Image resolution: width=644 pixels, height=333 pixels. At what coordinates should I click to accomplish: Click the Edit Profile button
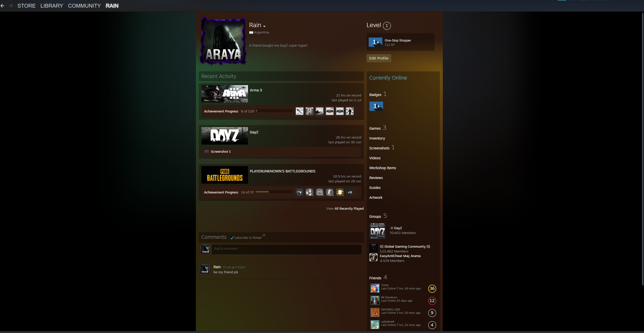[x=379, y=58]
